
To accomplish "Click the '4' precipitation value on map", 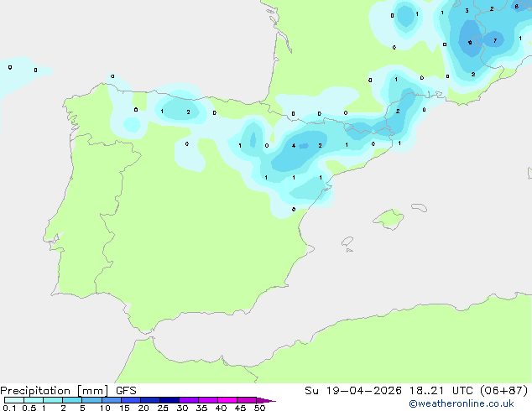I will click(294, 145).
